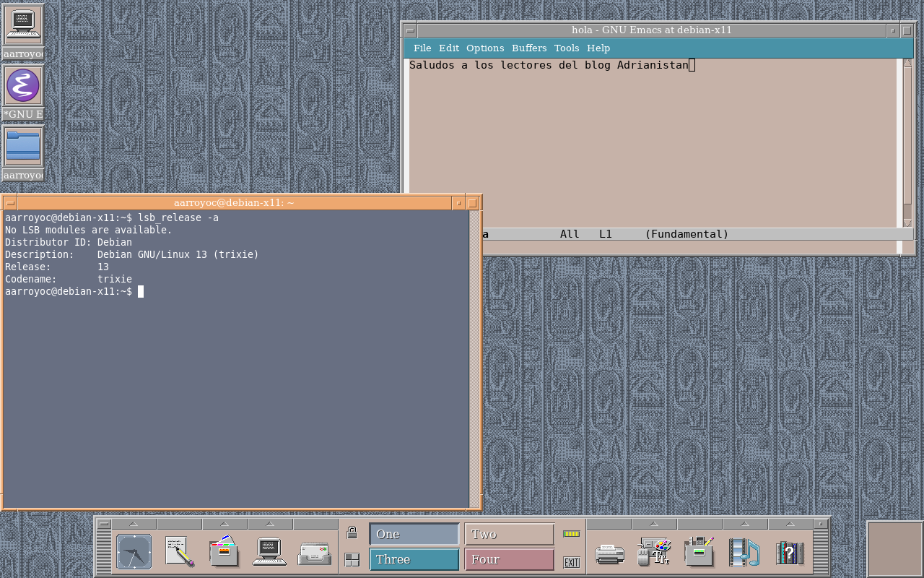Screen dimensions: 924x578
Task: Open the Help Manager icon
Action: [790, 553]
